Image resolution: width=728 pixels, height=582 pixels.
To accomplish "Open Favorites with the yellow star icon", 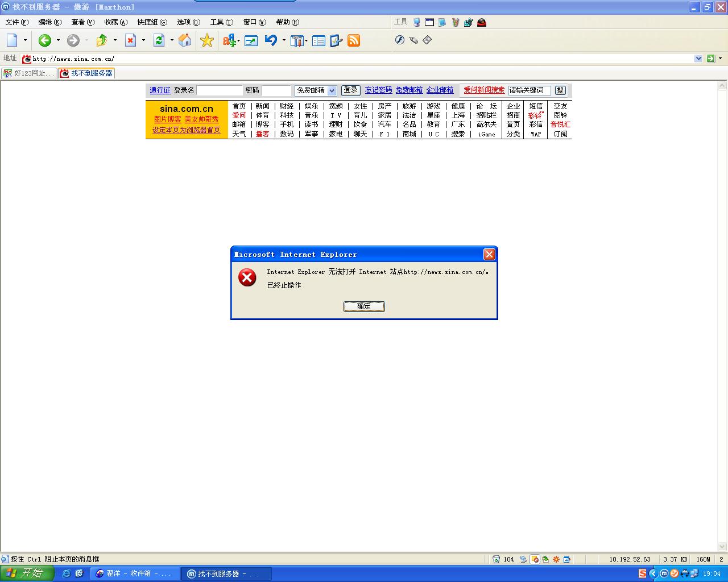I will coord(207,40).
